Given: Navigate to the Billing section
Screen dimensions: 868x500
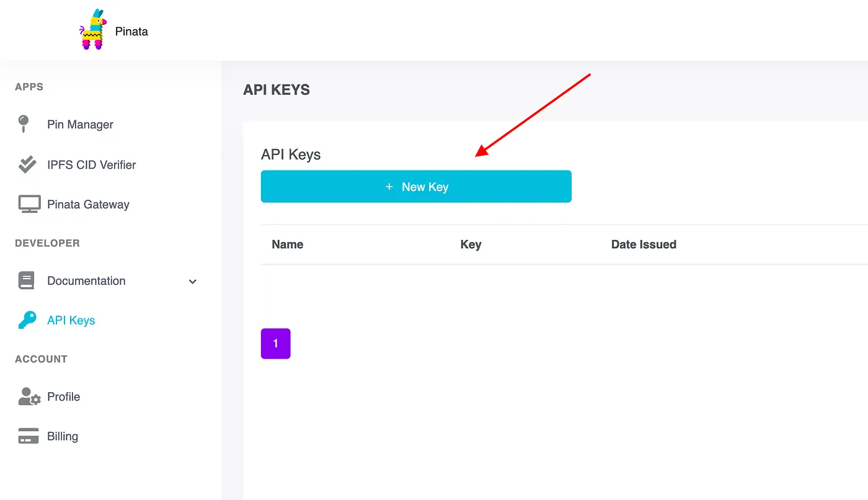Looking at the screenshot, I should (63, 437).
